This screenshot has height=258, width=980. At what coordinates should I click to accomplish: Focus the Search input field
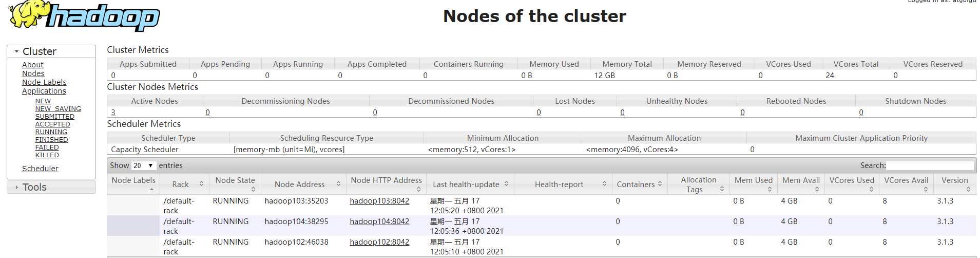point(930,165)
